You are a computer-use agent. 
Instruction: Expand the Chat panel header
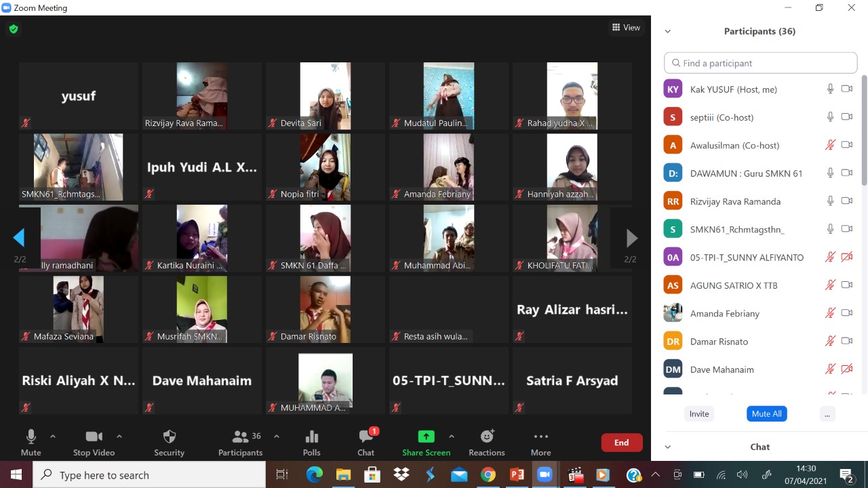[x=668, y=447]
